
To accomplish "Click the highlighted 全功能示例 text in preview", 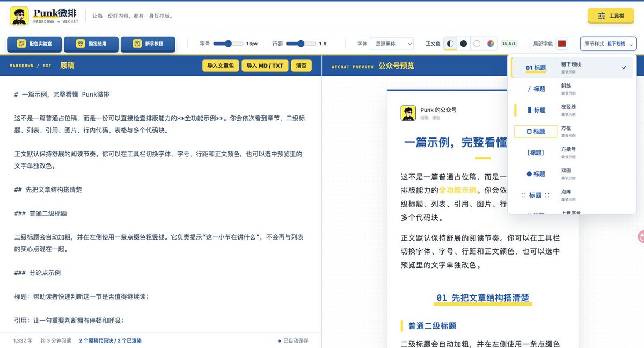I will [457, 190].
